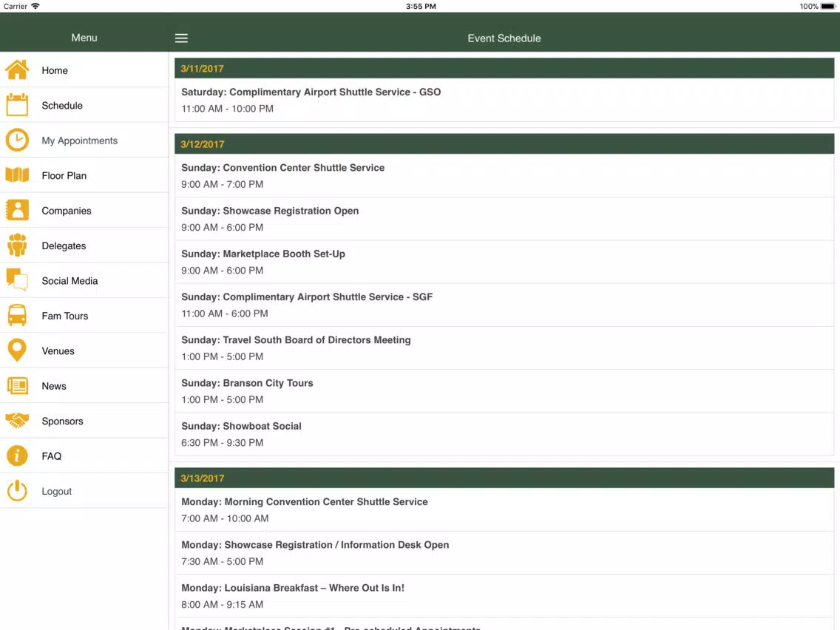Open Monday Morning Convention Center Shuttle Service
840x630 pixels.
[x=504, y=510]
